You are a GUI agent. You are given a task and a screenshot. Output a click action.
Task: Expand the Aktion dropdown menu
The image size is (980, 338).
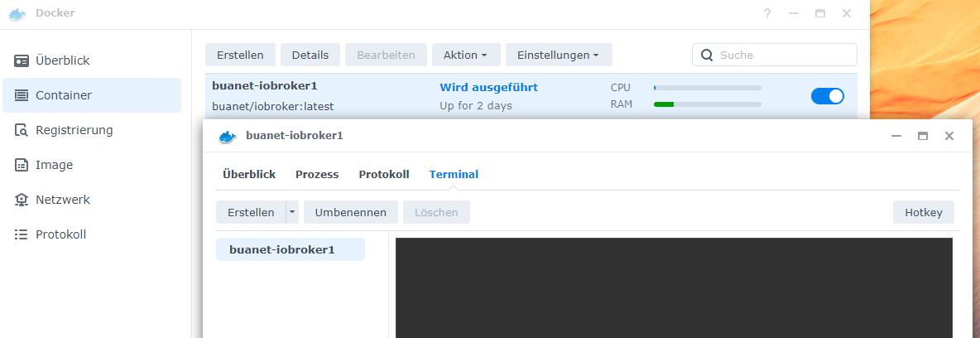click(x=466, y=56)
